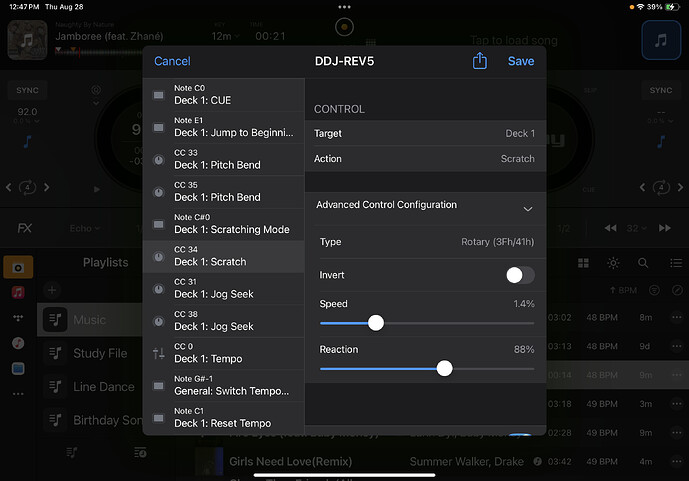Sort library by BPM column
This screenshot has height=481, width=689.
pyautogui.click(x=623, y=290)
